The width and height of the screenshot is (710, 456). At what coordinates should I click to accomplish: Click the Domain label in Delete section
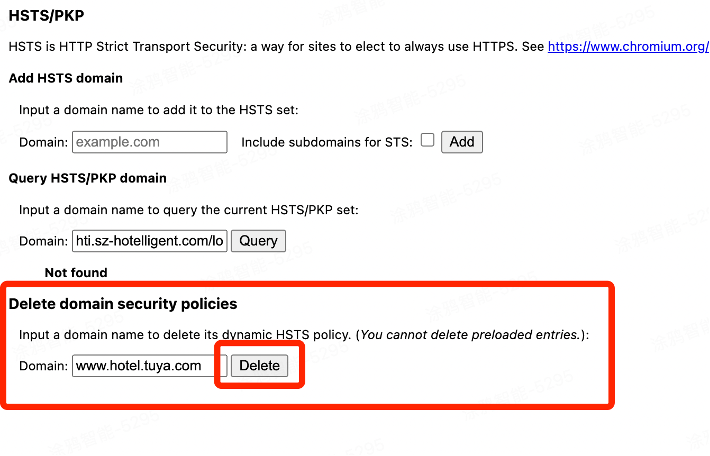43,366
